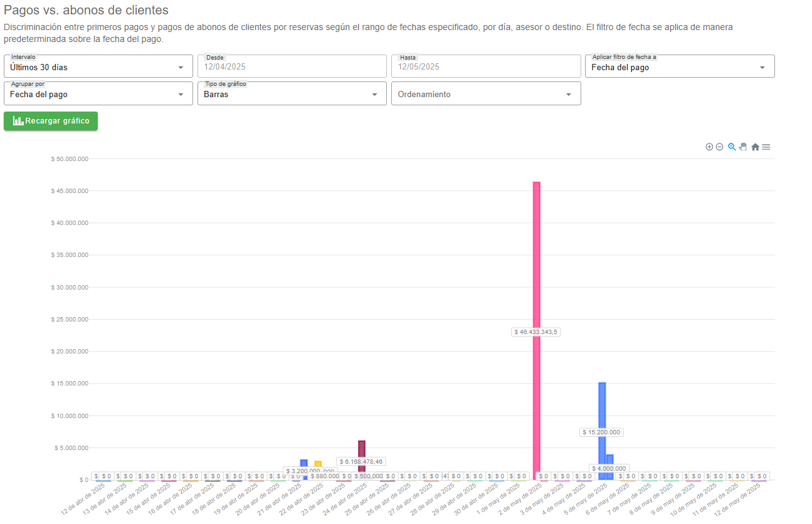Enable the panning hand tool
The image size is (812, 524).
[x=743, y=147]
